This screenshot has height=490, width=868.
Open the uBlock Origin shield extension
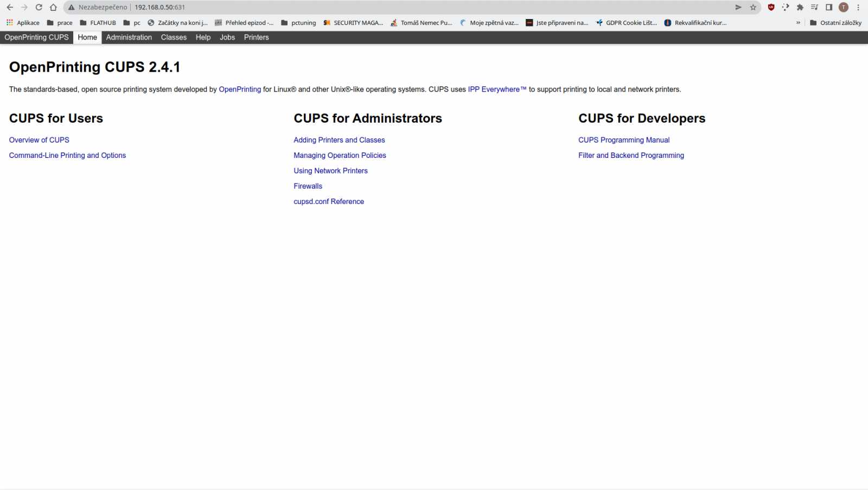(x=771, y=7)
